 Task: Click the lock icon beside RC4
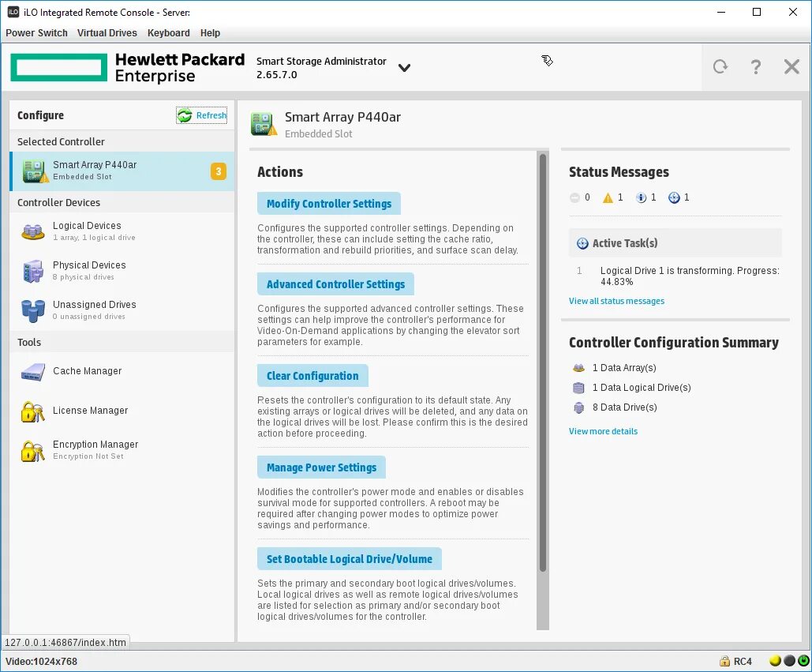[724, 661]
